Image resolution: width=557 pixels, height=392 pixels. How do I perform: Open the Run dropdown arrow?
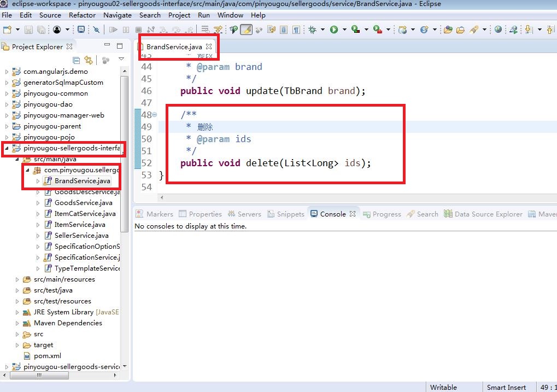pyautogui.click(x=344, y=30)
